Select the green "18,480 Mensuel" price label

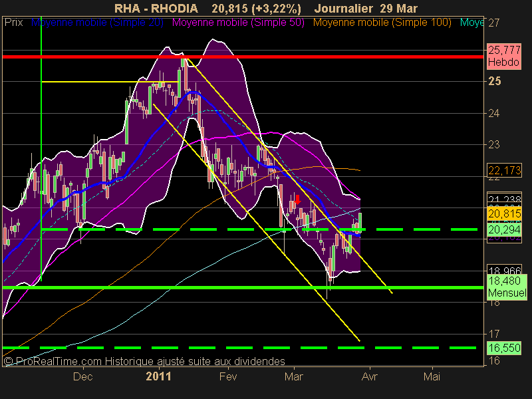507,287
